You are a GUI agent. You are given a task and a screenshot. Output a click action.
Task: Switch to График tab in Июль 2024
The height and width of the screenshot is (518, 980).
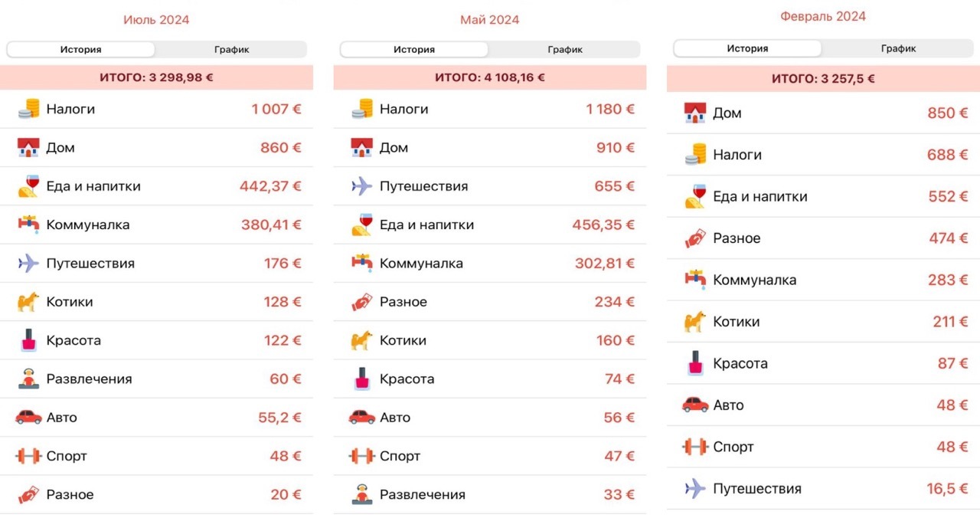pos(230,50)
